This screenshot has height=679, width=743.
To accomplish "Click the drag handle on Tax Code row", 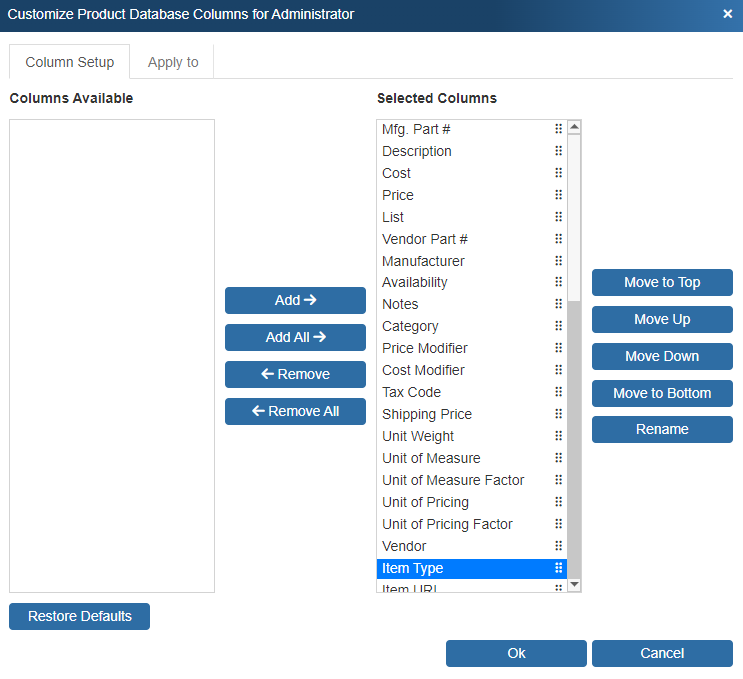I will tap(558, 392).
